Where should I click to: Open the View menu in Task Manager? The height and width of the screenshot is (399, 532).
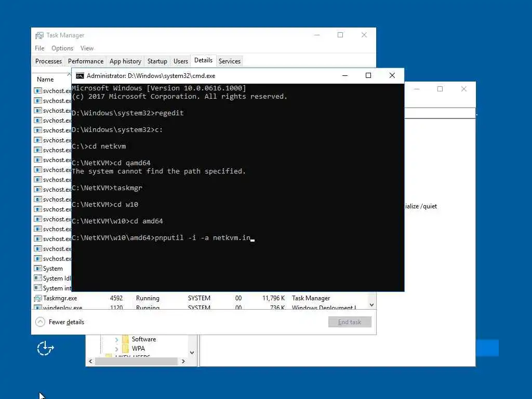pyautogui.click(x=87, y=48)
